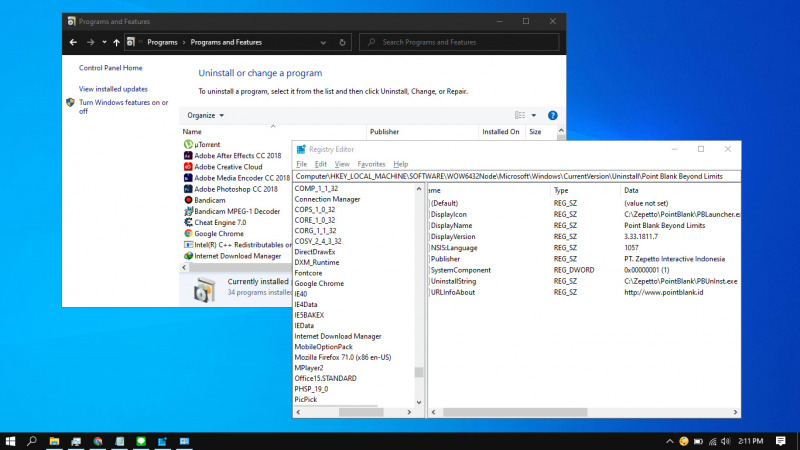Open view options dropdown arrow
Screen dimensions: 800x450
[x=534, y=115]
